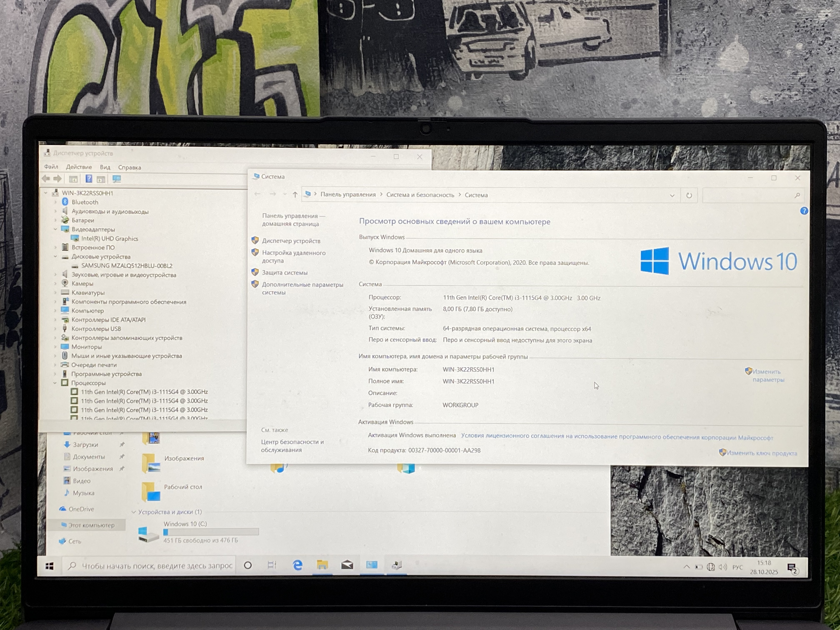Viewport: 840px width, 630px height.
Task: Click the scan hardware monitor toolbar icon
Action: coord(117,179)
